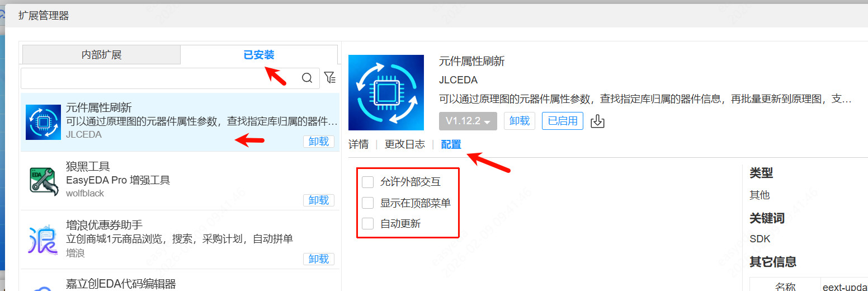Enable 自动更新 checkbox
This screenshot has width=868, height=291.
pos(367,224)
